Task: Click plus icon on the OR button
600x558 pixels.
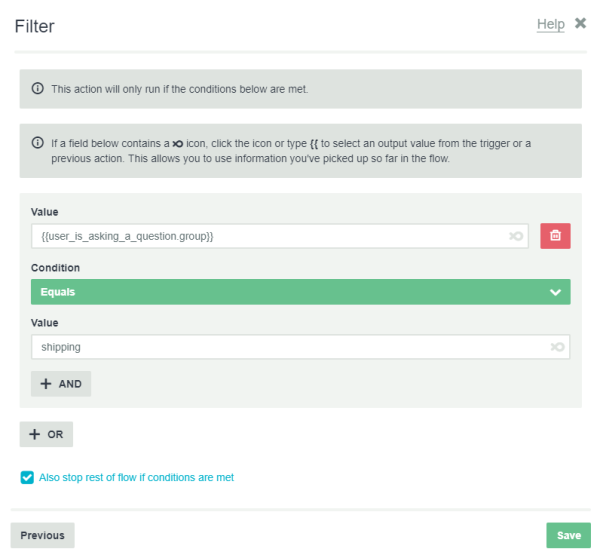Action: point(35,434)
